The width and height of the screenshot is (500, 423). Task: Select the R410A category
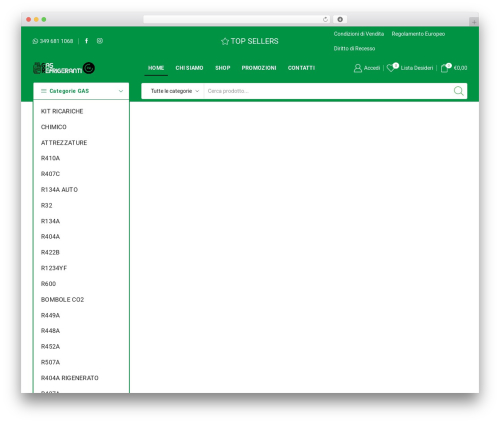tap(50, 158)
